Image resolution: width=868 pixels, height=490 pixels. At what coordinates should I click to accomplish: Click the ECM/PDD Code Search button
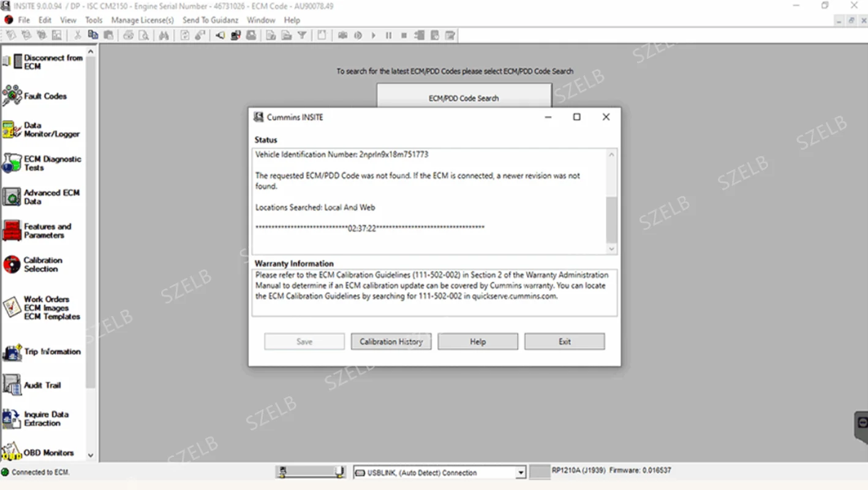(464, 97)
